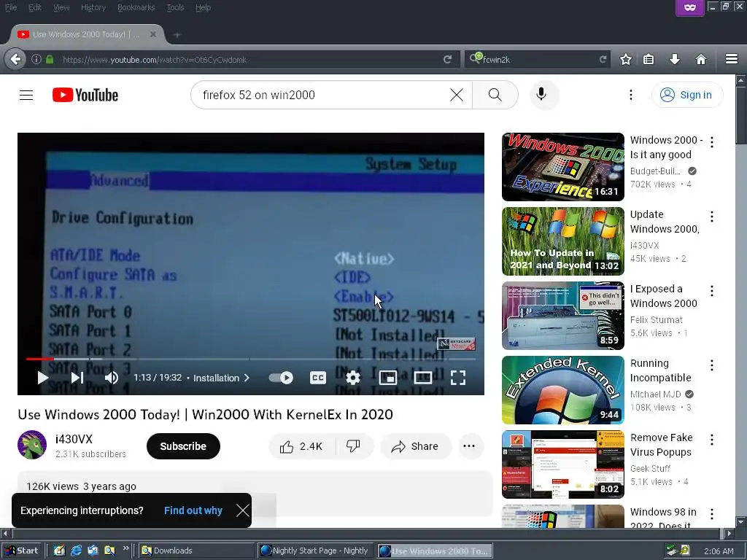Open the Firefox hamburger menu

tap(732, 59)
